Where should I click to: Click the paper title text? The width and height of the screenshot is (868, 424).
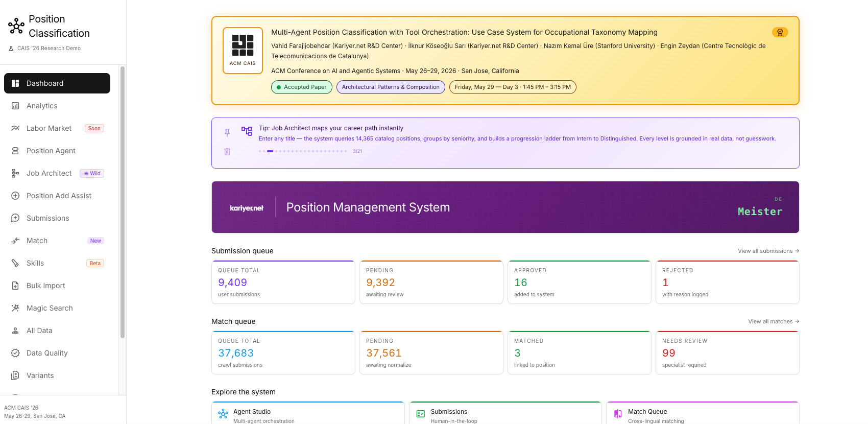point(464,32)
